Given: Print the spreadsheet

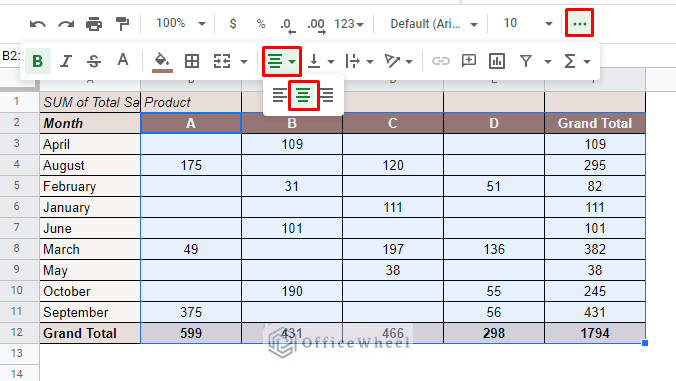Looking at the screenshot, I should point(94,24).
